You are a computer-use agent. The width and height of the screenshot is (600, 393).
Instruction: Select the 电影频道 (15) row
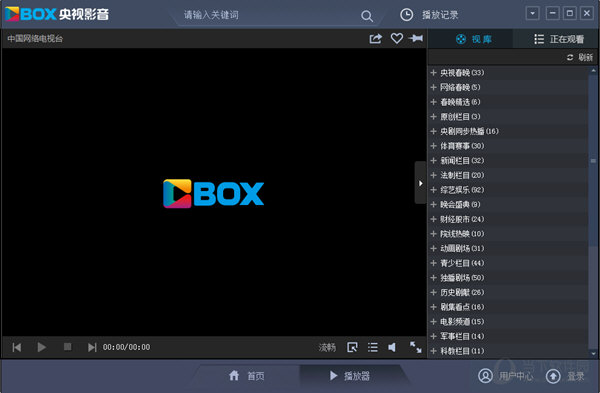(x=508, y=321)
